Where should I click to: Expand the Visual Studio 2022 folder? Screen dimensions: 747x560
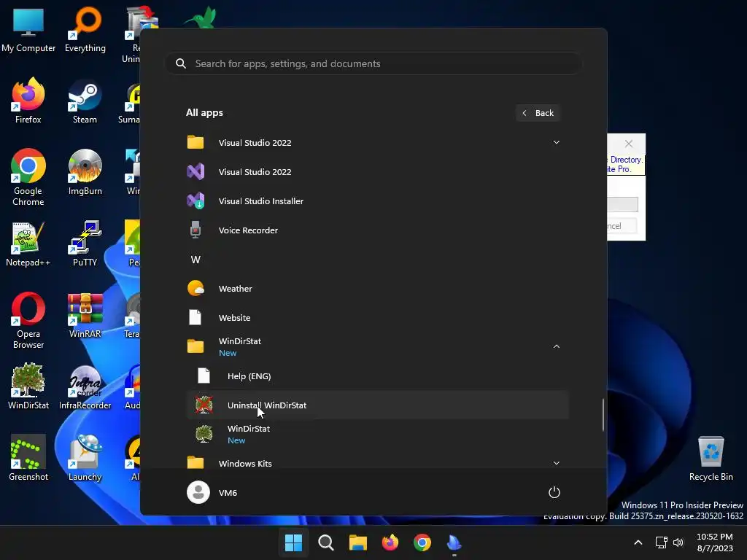coord(556,142)
